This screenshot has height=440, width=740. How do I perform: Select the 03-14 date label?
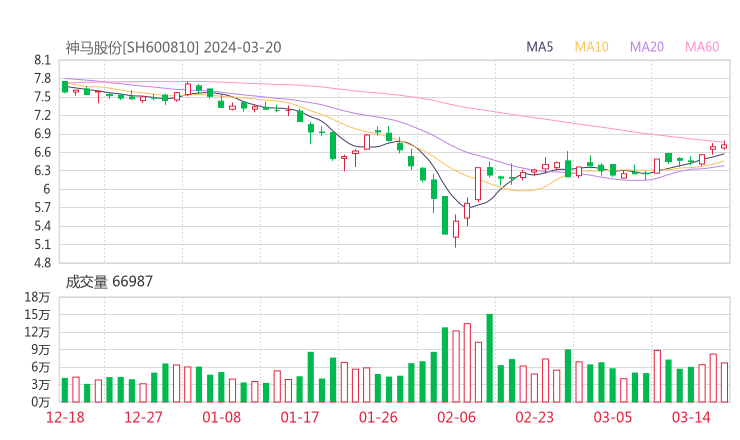[691, 417]
